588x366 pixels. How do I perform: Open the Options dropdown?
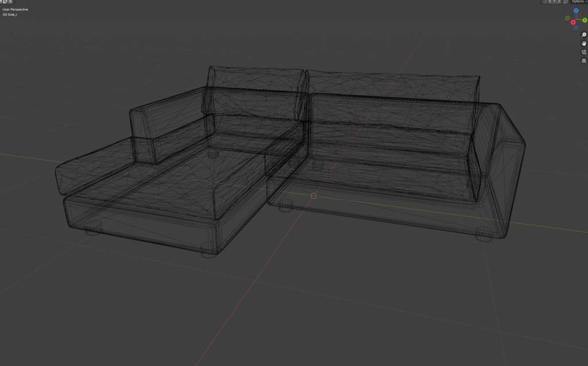(580, 2)
